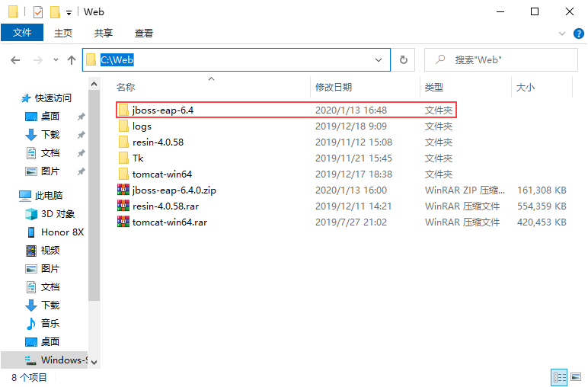Viewport: 588px width, 387px height.
Task: Select 此电脑 in the navigation pane
Action: pyautogui.click(x=40, y=195)
